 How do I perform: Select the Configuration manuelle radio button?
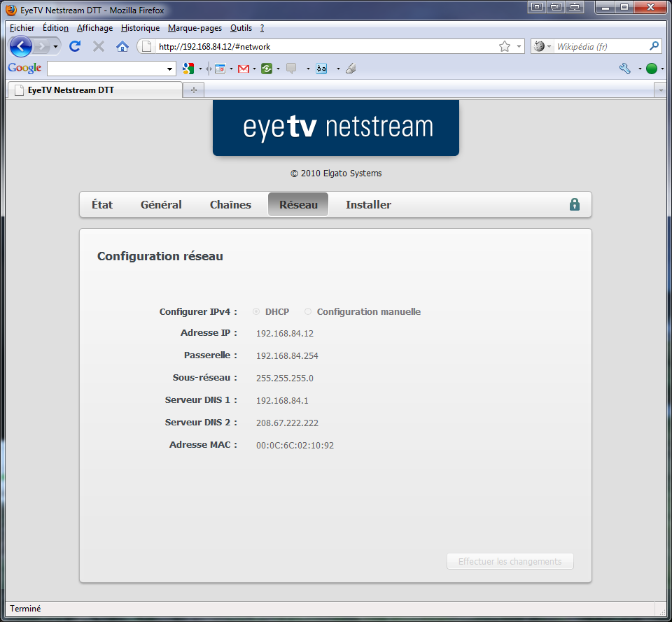(308, 311)
